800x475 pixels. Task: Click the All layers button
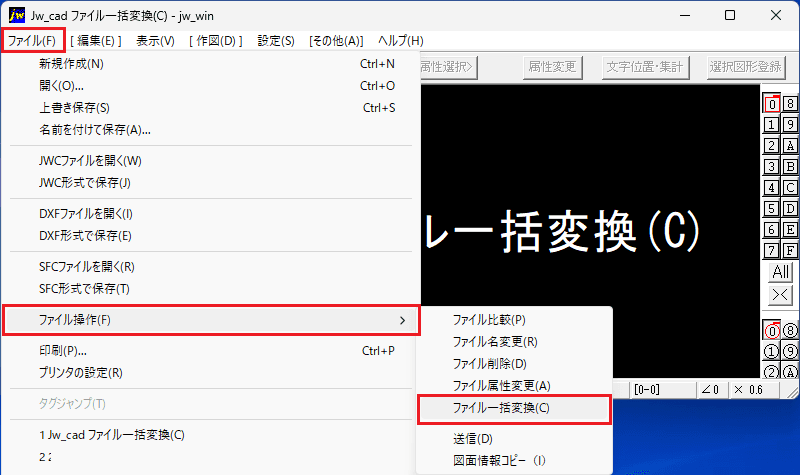780,271
